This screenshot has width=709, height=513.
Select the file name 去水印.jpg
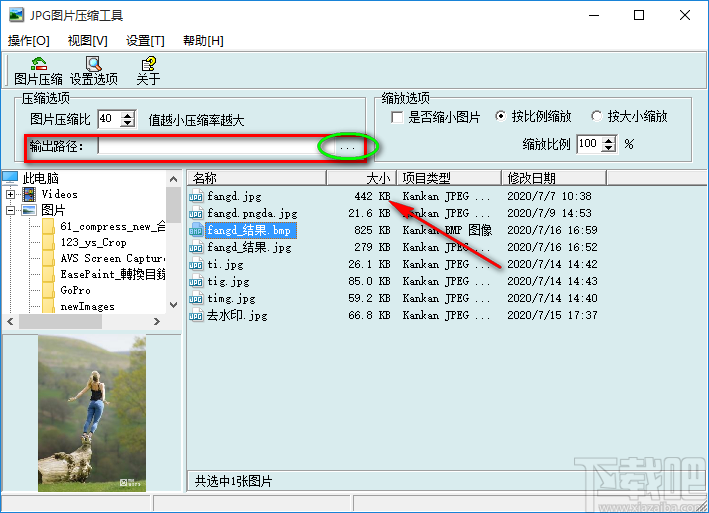[x=237, y=315]
